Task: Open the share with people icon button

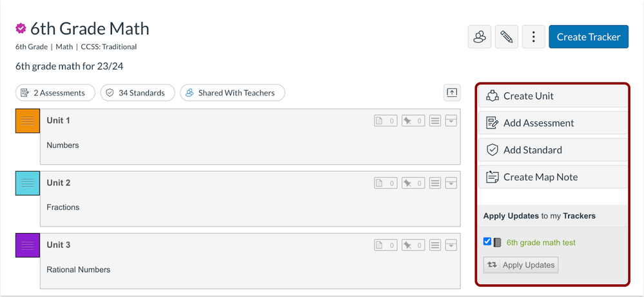Action: click(480, 37)
